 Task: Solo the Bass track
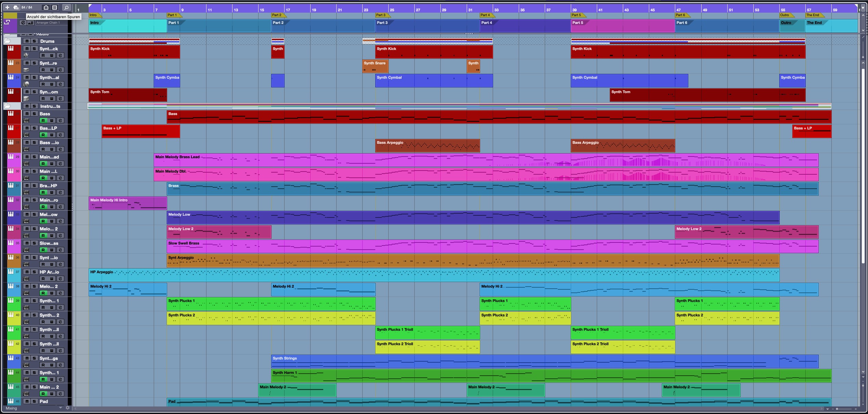[34, 114]
